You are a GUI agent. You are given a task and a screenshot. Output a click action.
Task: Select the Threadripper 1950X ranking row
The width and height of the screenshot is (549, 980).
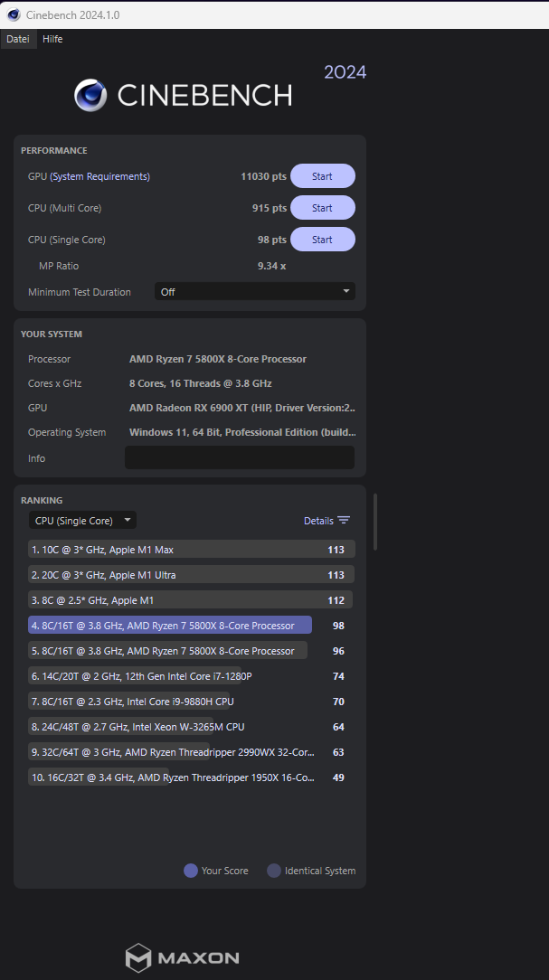click(x=192, y=777)
